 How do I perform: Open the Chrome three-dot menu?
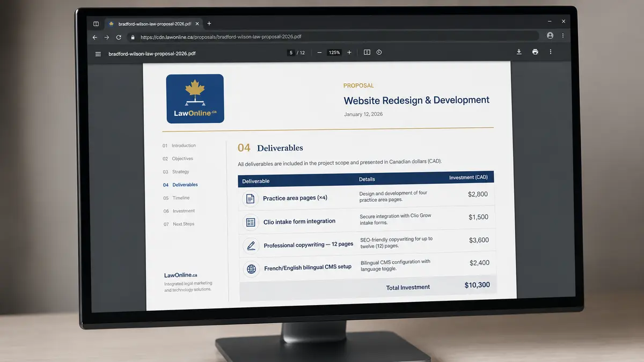[563, 35]
